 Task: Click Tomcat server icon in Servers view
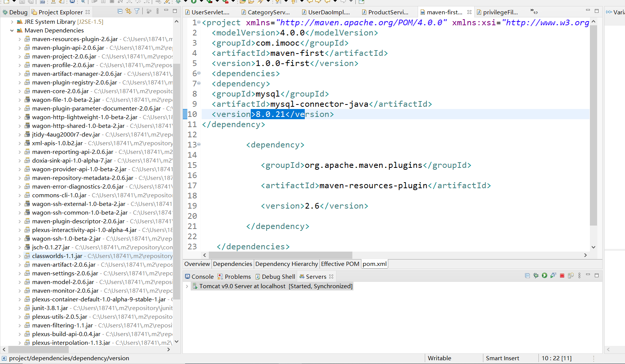coord(195,286)
